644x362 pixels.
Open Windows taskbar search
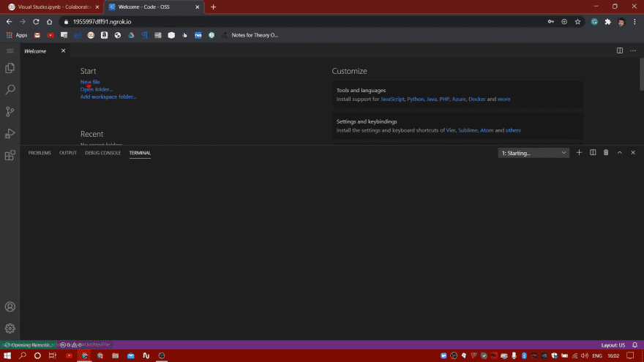(23, 355)
